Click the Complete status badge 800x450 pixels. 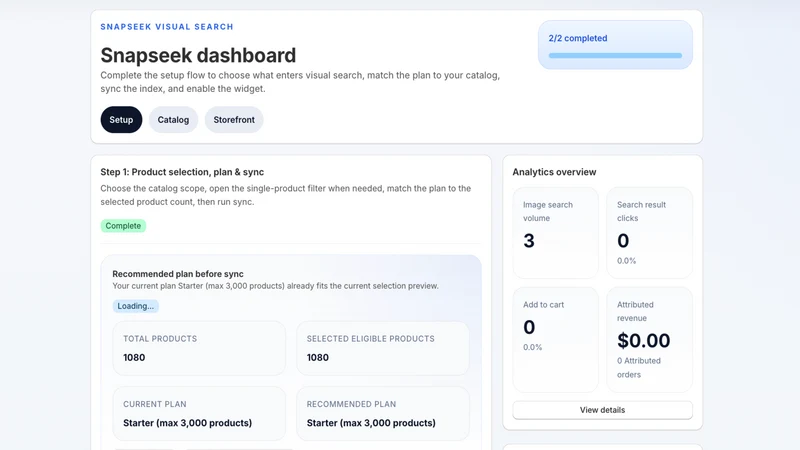(123, 226)
